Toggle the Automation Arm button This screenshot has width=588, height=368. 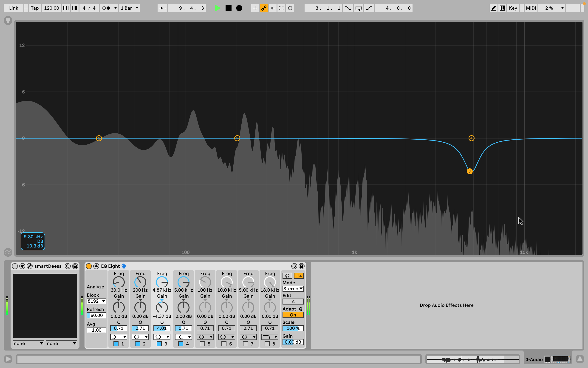coord(264,8)
